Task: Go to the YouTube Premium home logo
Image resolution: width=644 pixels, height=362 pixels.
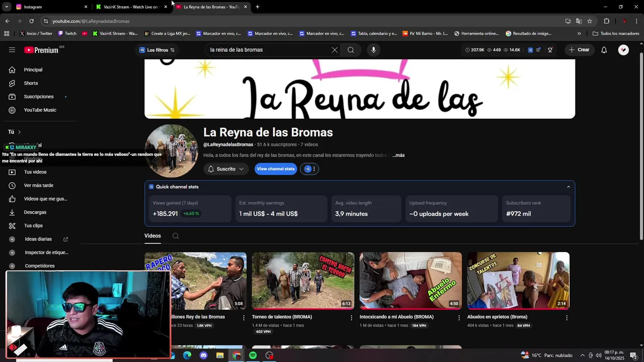Action: point(41,50)
